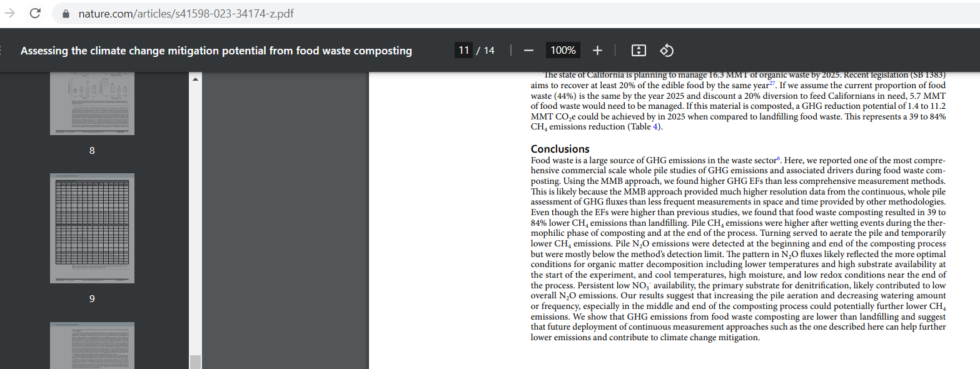
Task: View site security info via the padlock icon
Action: point(66,14)
